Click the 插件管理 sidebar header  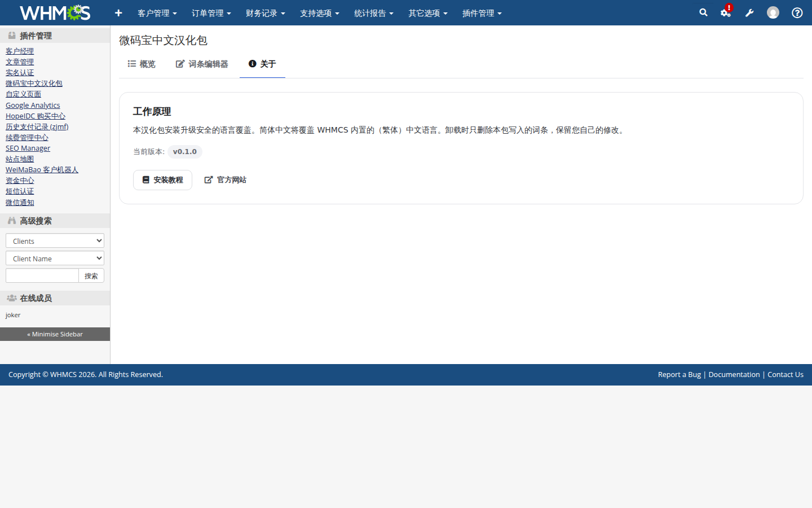point(55,36)
